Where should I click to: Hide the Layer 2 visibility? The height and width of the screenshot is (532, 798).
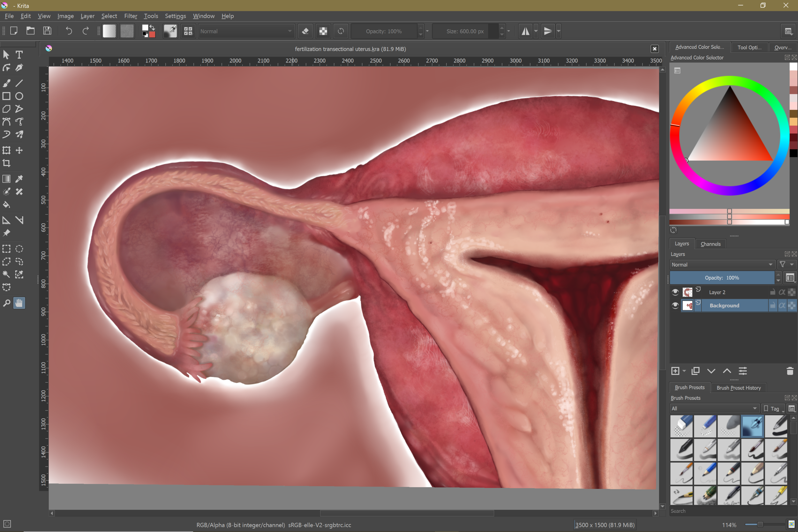[x=675, y=292]
